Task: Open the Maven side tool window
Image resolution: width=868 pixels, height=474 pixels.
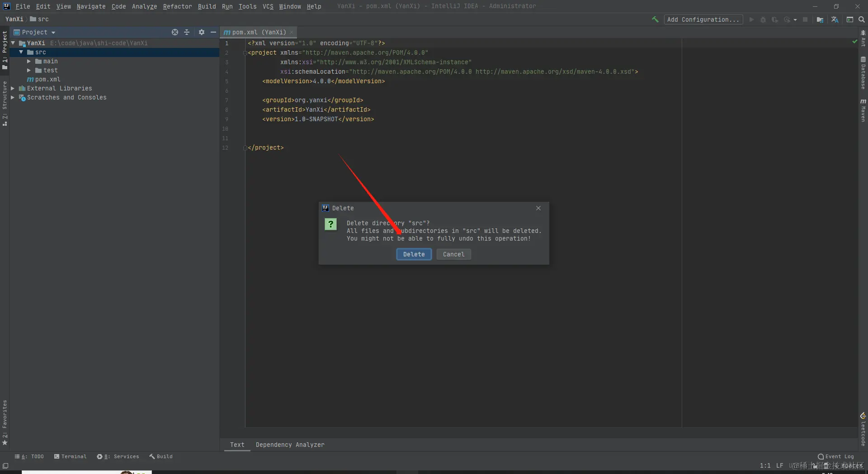Action: point(863,110)
